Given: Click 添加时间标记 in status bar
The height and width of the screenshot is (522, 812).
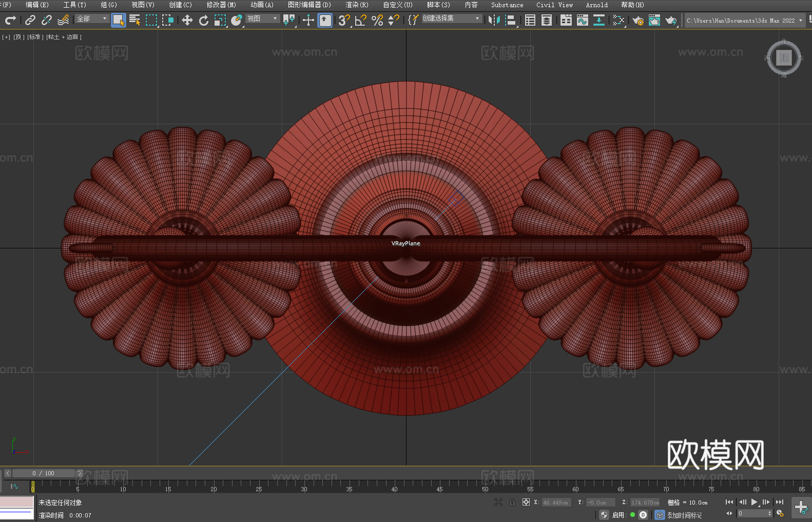Looking at the screenshot, I should (x=684, y=515).
